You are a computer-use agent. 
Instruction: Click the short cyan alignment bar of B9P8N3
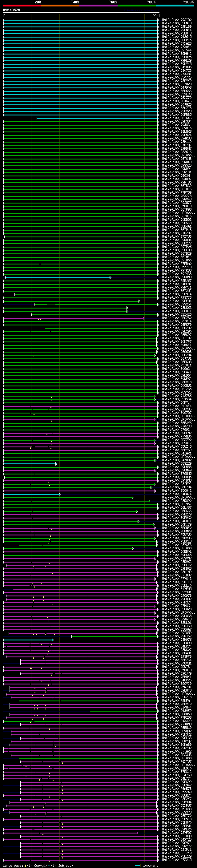coord(58,278)
